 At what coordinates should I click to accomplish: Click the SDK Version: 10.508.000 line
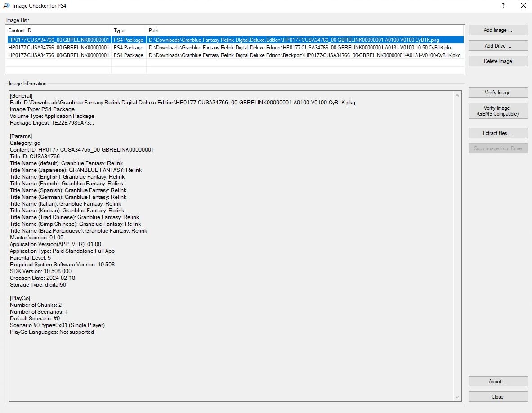41,271
